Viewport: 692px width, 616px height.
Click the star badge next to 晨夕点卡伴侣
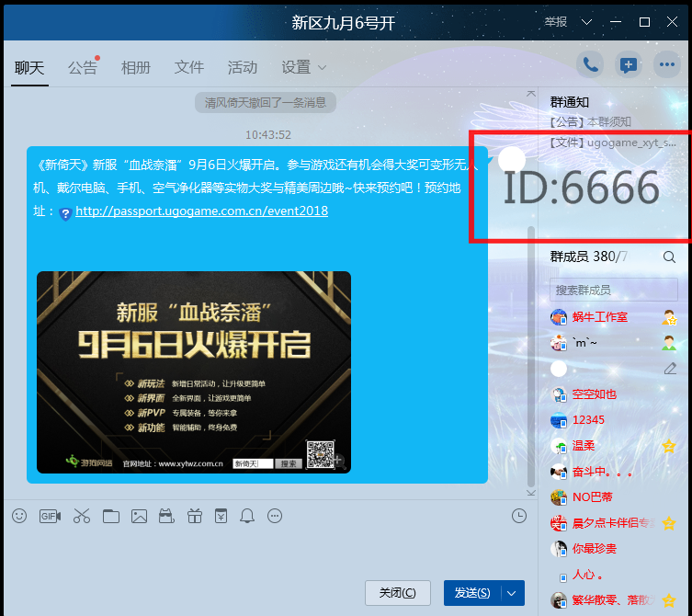(669, 523)
